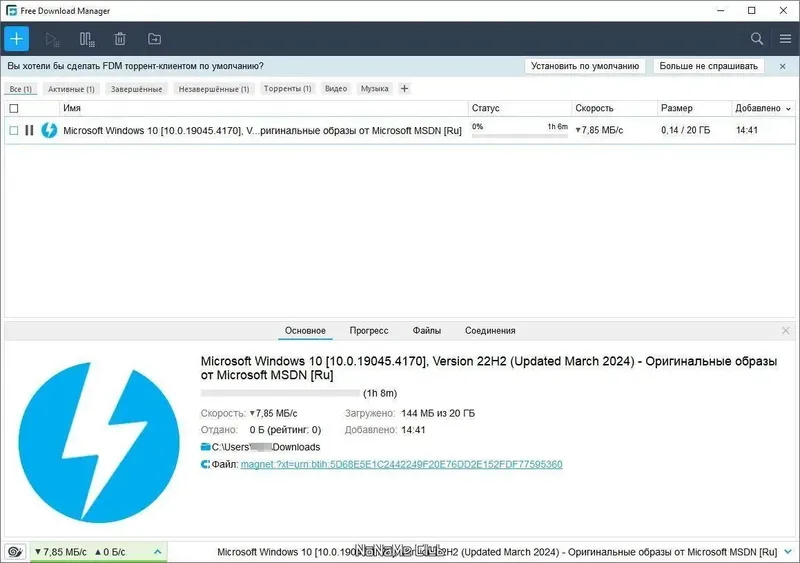This screenshot has height=563, width=800.
Task: Open the Основное details tab
Action: coord(305,331)
